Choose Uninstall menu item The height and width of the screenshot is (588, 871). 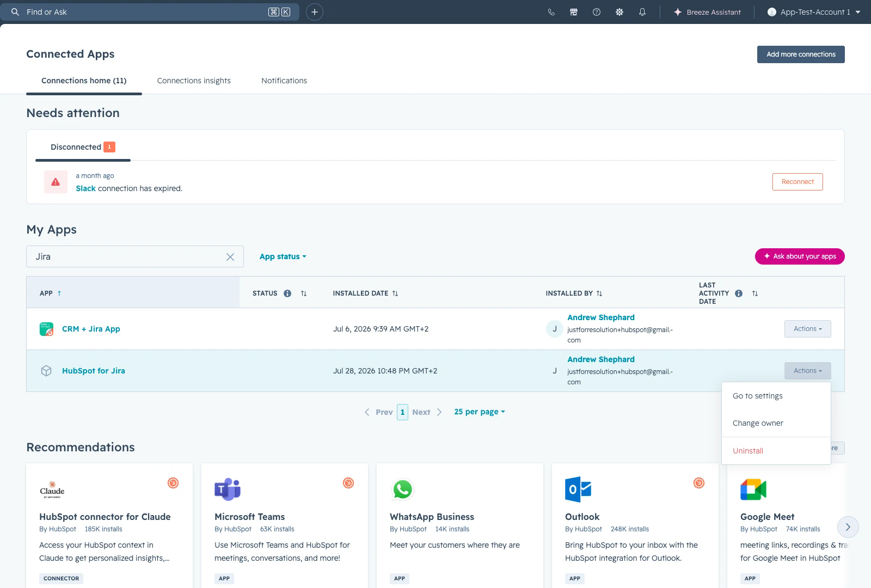pyautogui.click(x=776, y=451)
